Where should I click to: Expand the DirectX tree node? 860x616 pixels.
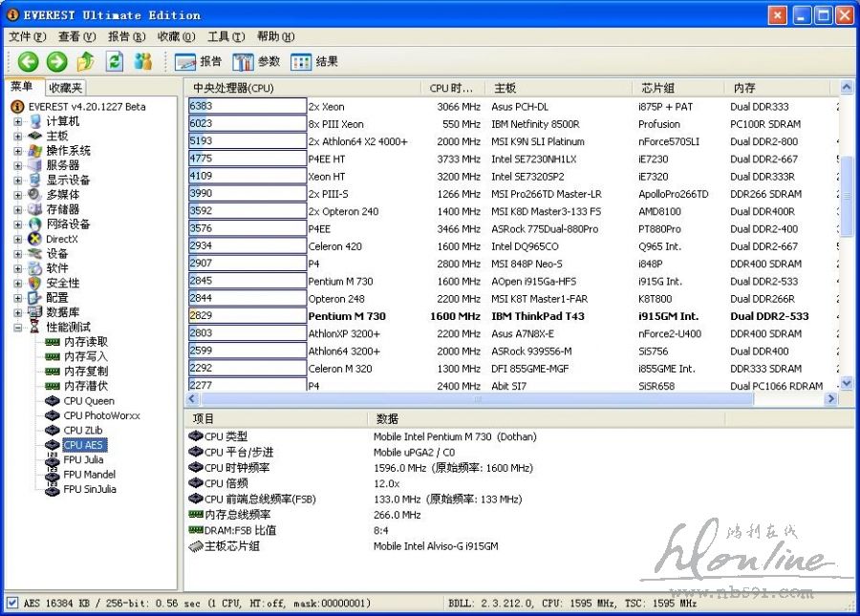[18, 239]
